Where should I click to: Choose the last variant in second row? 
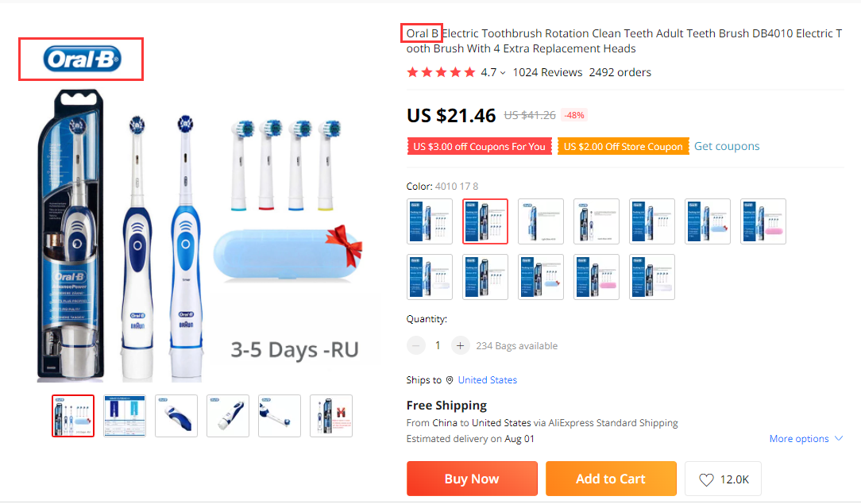[652, 277]
